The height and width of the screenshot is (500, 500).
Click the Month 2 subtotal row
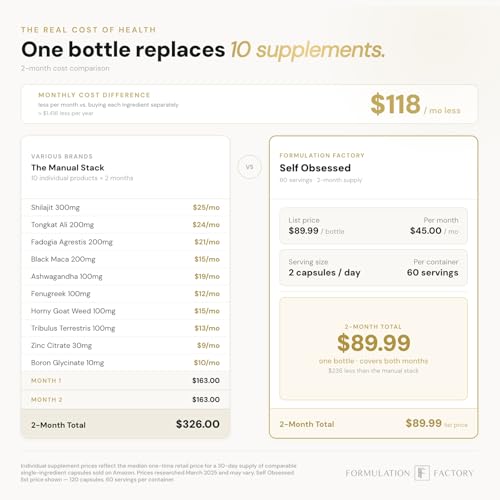(126, 399)
